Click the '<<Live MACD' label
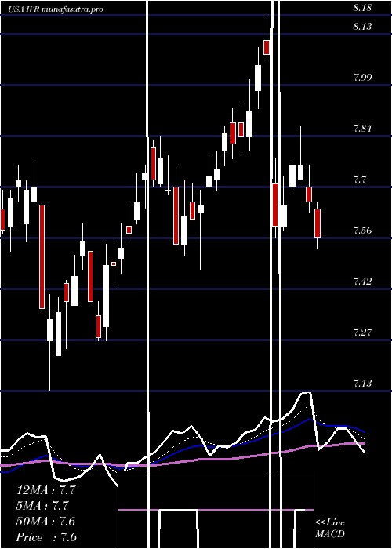Image resolution: width=392 pixels, height=549 pixels. (330, 529)
